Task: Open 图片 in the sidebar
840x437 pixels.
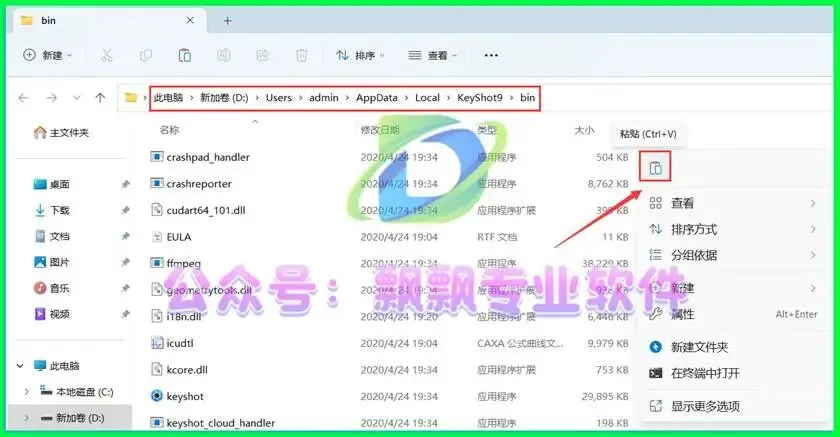Action: [51, 262]
